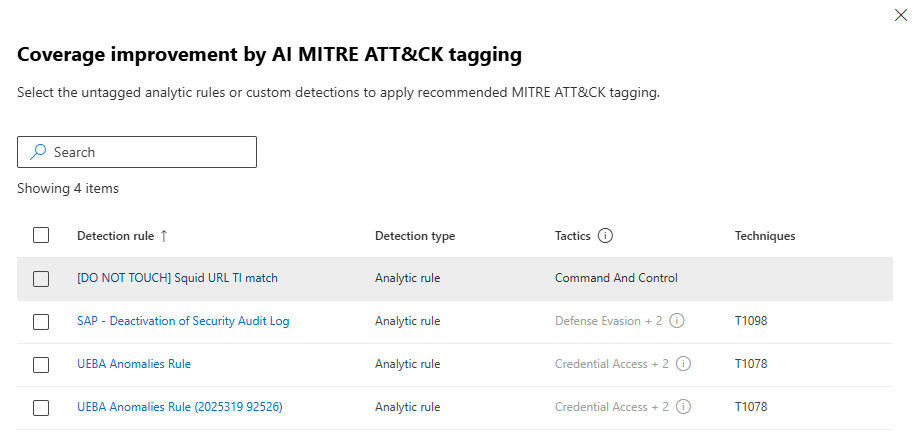Sort by Detection rule column header
This screenshot has height=437, width=915.
pyautogui.click(x=116, y=236)
